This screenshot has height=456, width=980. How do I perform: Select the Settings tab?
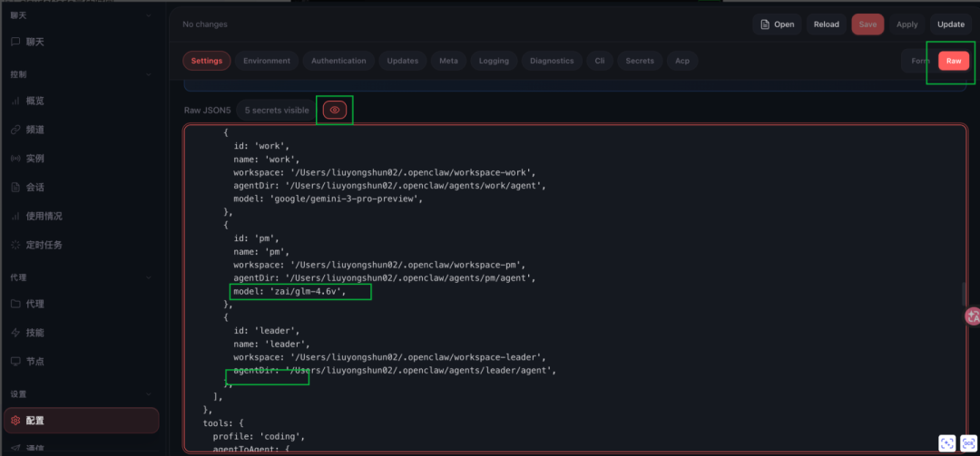click(207, 61)
